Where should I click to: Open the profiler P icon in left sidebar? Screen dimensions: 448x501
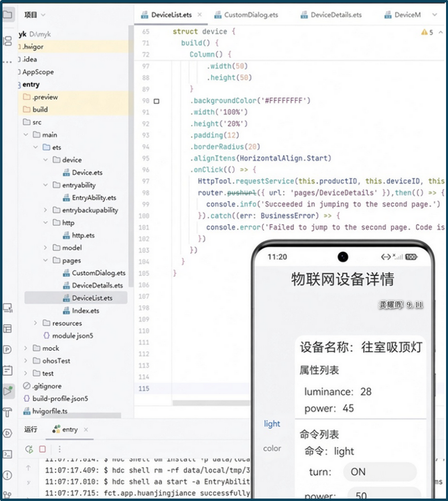[x=8, y=350]
